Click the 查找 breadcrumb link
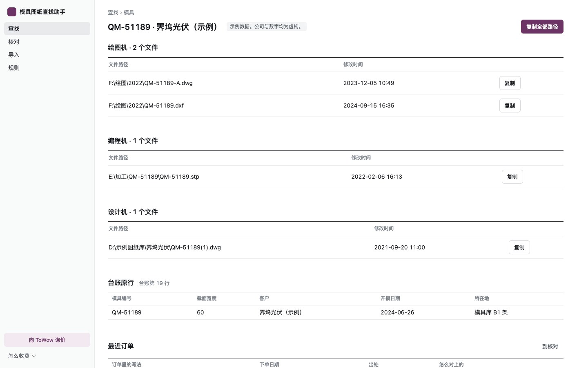588x368 pixels. (113, 12)
